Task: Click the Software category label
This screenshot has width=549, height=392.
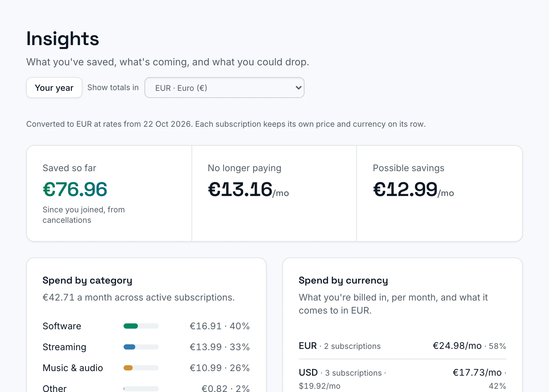Action: (x=62, y=326)
